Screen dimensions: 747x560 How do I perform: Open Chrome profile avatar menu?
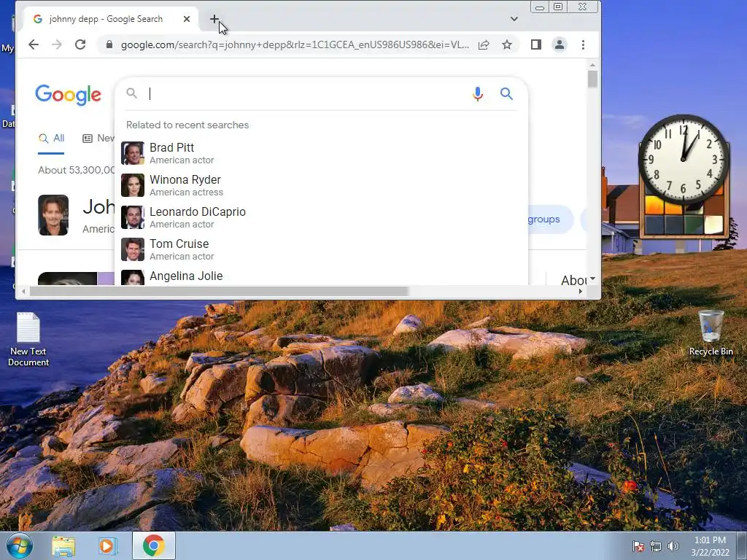pyautogui.click(x=560, y=44)
